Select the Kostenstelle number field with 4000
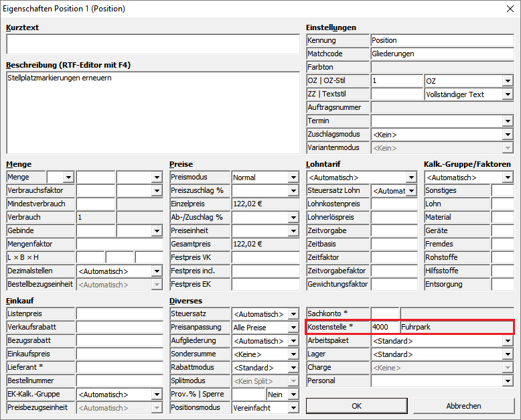Image resolution: width=521 pixels, height=420 pixels. coord(384,328)
